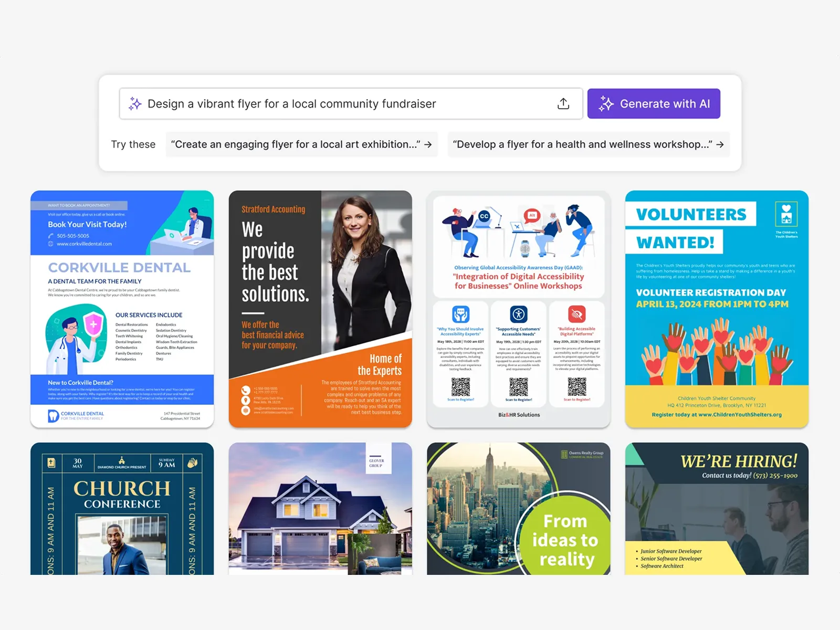
Task: Choose the local art exhibition suggestion
Action: (x=295, y=144)
